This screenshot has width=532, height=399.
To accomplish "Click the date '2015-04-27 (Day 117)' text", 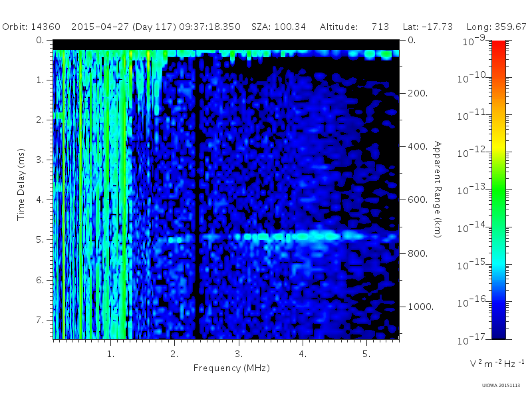I will (124, 27).
